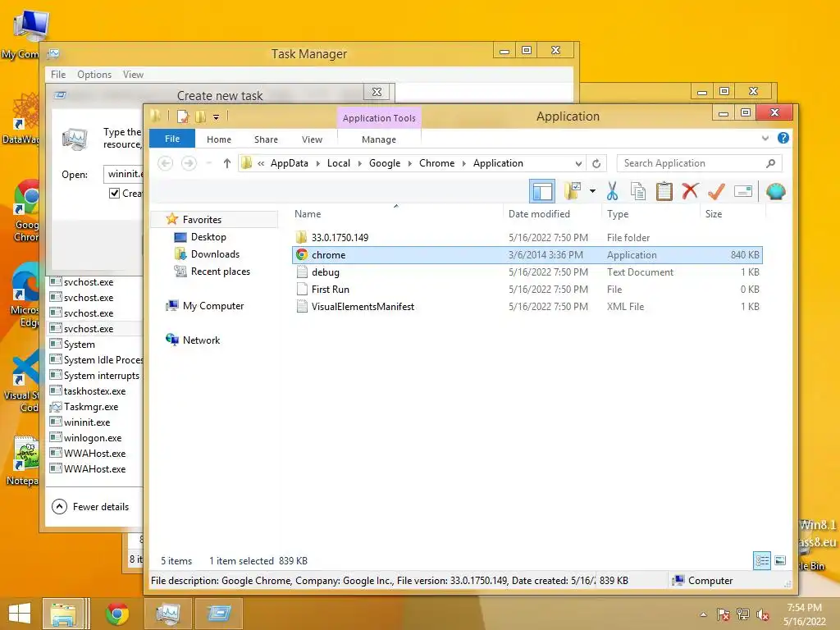Switch to Task Manager taskbar icon

(168, 614)
